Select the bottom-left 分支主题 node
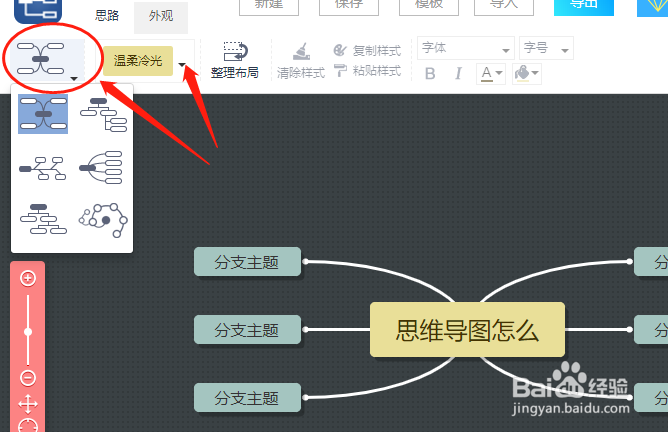 (x=248, y=398)
